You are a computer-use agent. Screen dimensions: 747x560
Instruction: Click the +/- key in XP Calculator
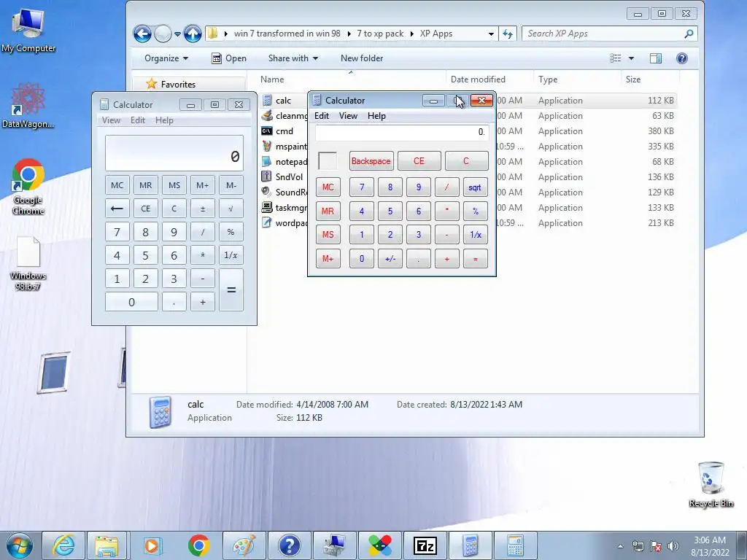[x=390, y=259]
